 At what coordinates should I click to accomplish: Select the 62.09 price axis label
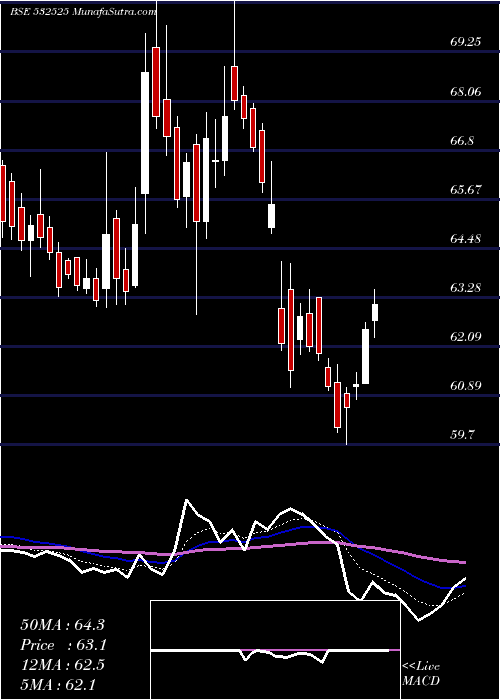pyautogui.click(x=465, y=336)
